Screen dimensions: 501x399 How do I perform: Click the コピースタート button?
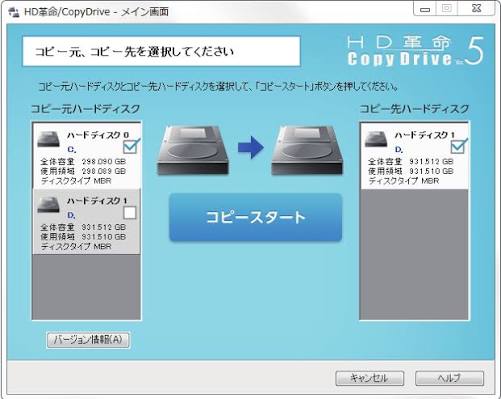[x=256, y=217]
